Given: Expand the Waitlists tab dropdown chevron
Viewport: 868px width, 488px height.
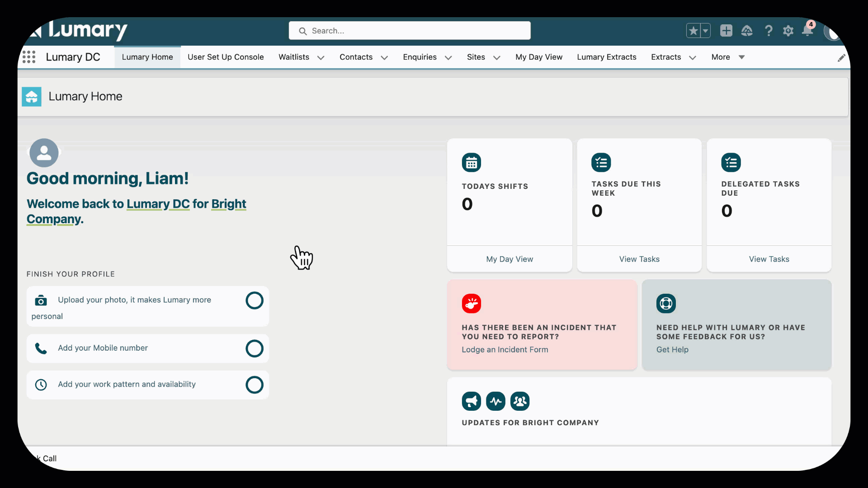Looking at the screenshot, I should [321, 58].
